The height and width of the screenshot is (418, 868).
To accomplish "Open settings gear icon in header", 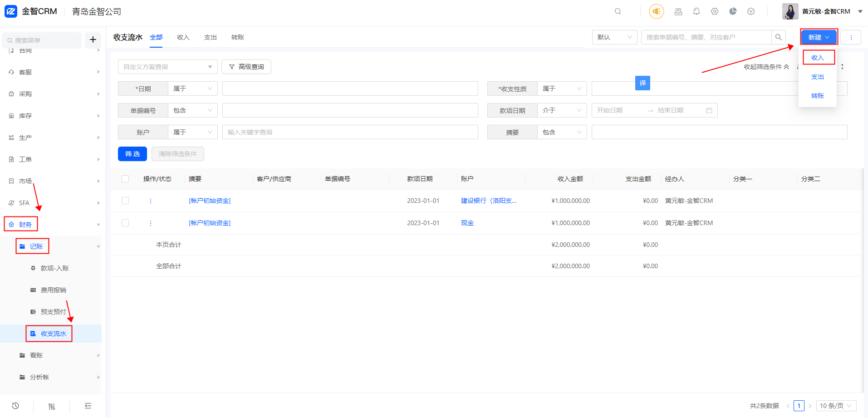I will click(x=715, y=11).
